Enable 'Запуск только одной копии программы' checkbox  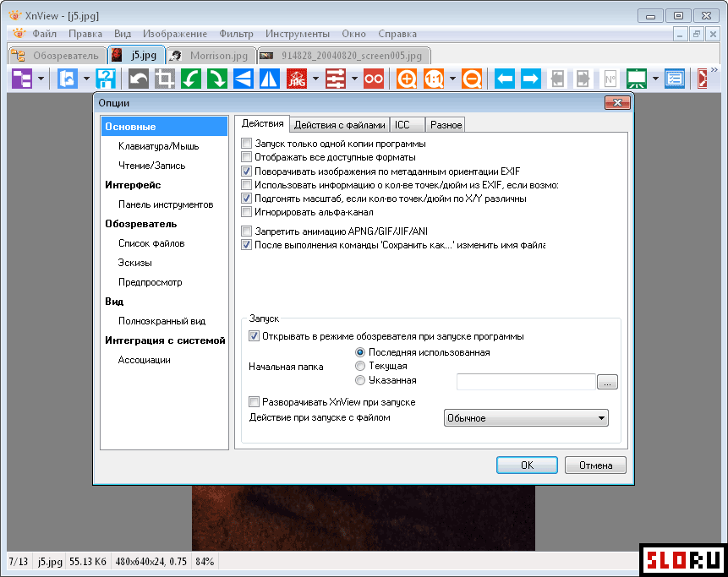point(247,144)
